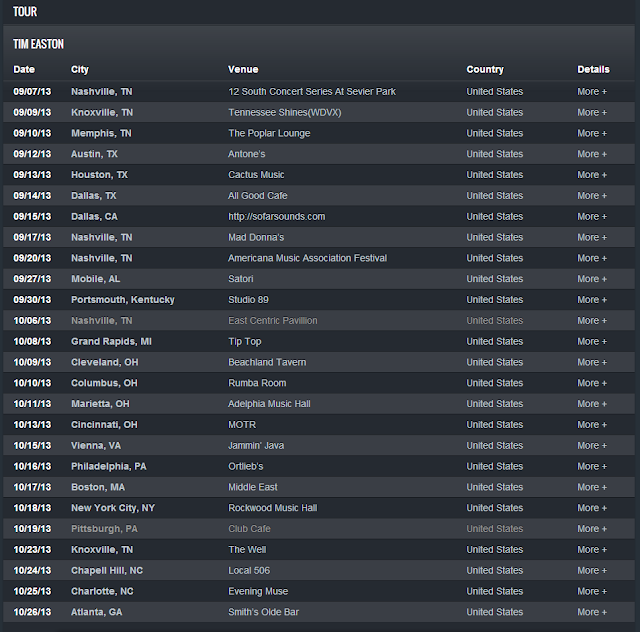Click the city New York City, NY
This screenshot has height=632, width=640.
(x=113, y=508)
